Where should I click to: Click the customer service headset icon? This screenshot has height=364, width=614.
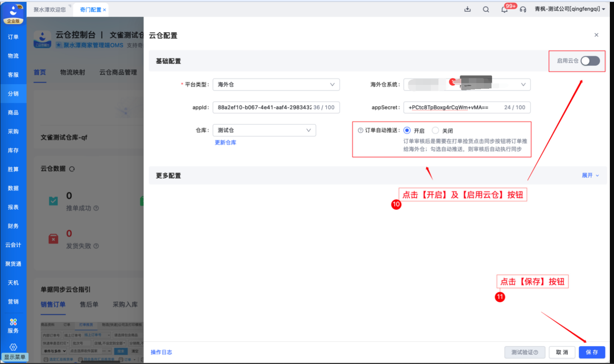pos(523,9)
